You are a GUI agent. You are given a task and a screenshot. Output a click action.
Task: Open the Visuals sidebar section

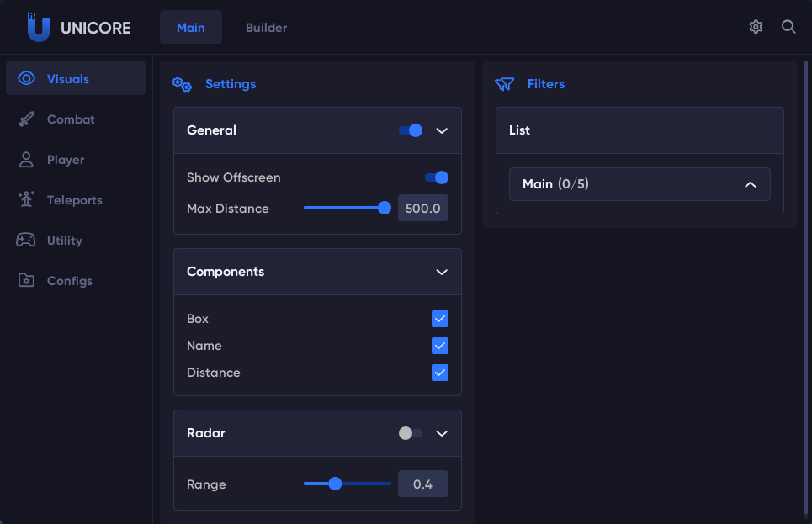click(x=76, y=79)
